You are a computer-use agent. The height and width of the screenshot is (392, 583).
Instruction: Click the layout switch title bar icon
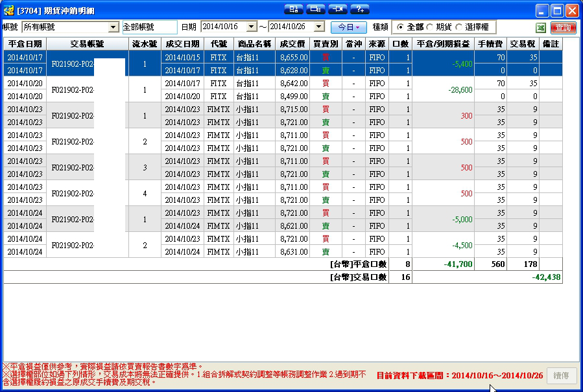click(x=293, y=9)
